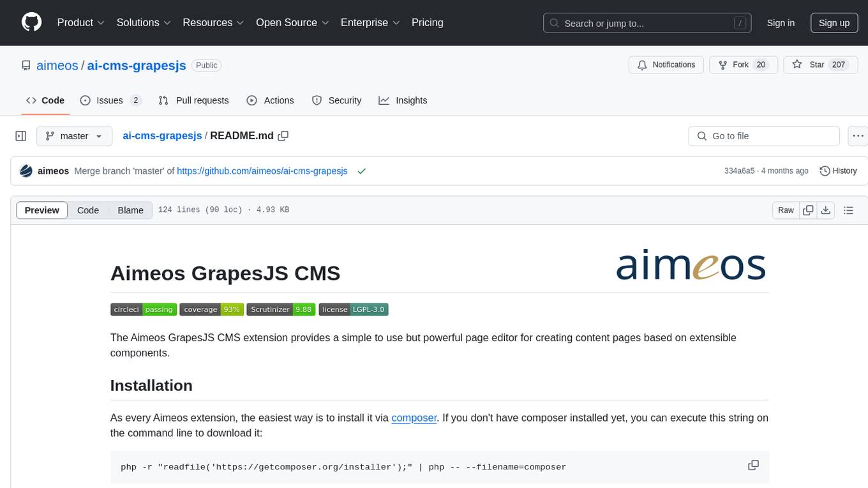868x488 pixels.
Task: Copy raw file contents
Action: click(x=808, y=210)
